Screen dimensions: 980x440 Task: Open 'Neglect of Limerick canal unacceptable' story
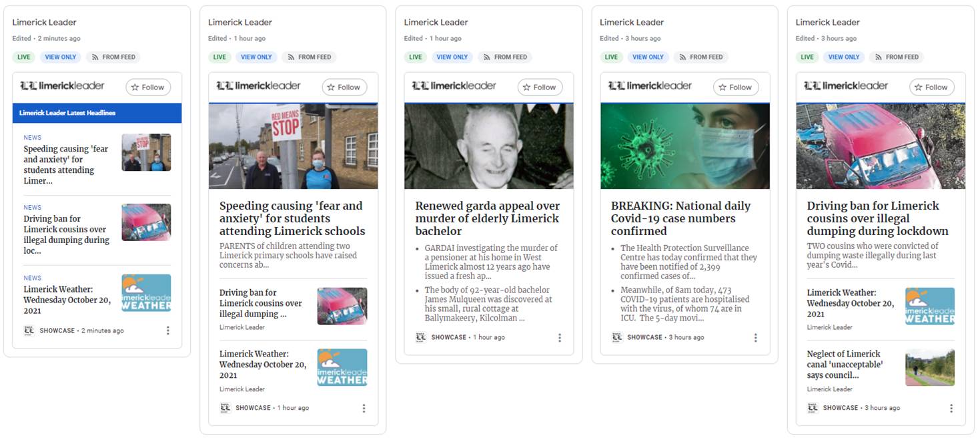(845, 365)
